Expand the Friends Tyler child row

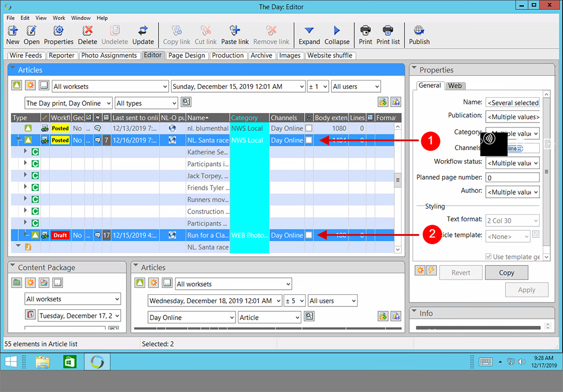click(x=25, y=187)
